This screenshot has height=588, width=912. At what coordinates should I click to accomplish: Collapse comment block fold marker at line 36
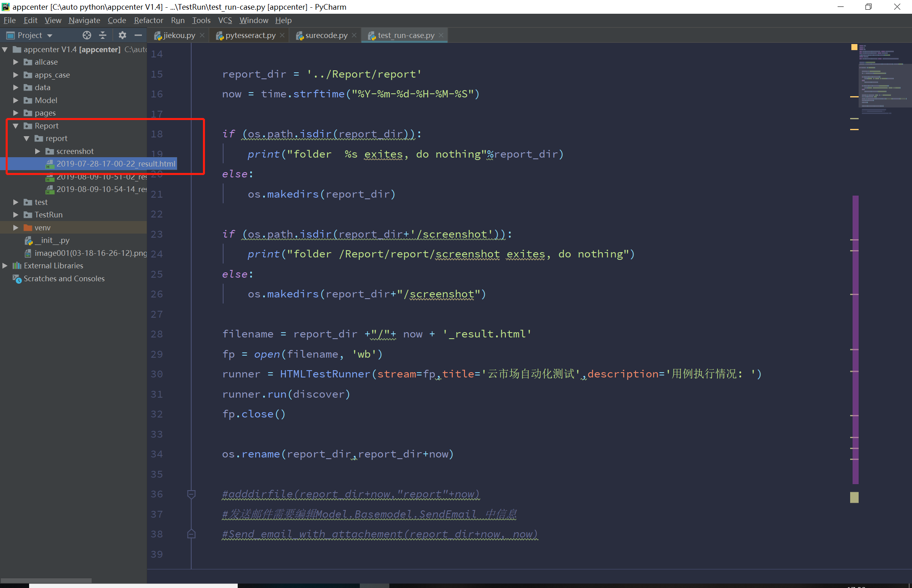[x=191, y=494]
